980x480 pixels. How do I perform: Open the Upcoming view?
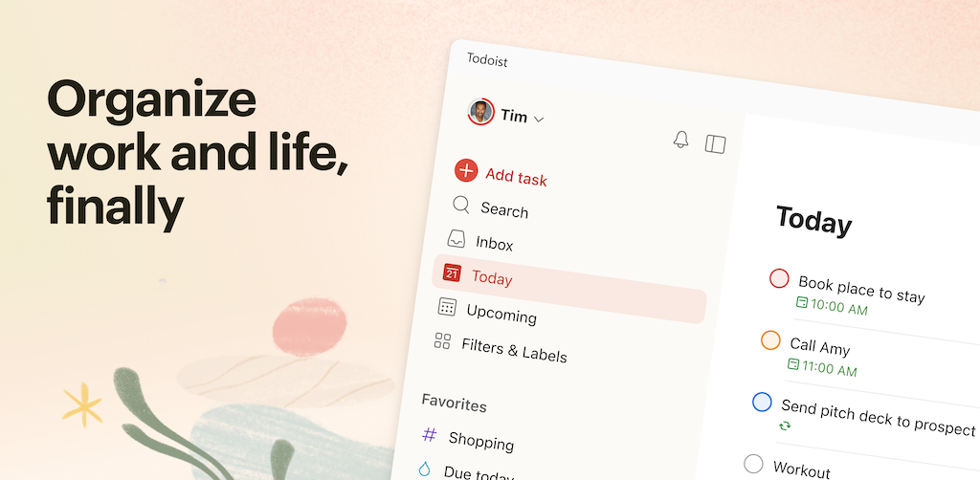501,315
